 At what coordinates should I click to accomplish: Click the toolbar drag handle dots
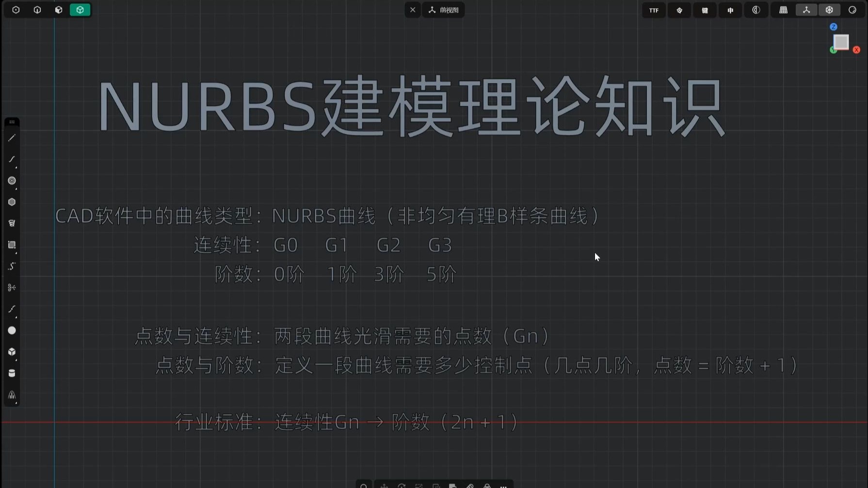click(12, 122)
